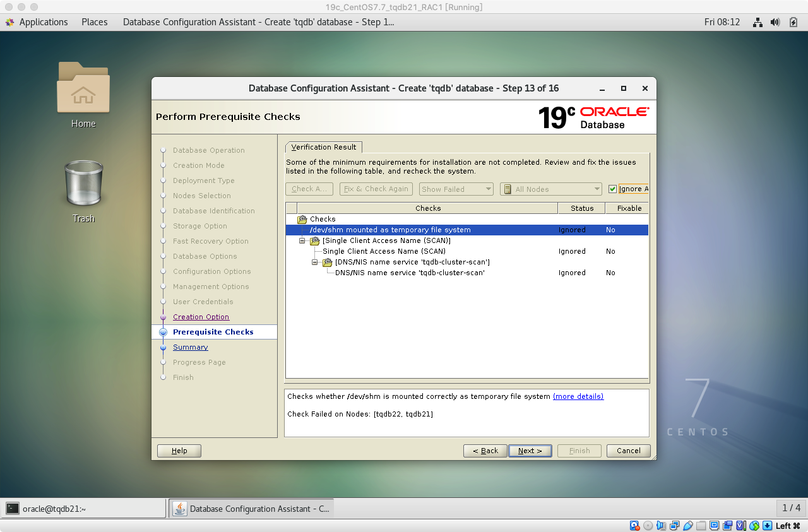
Task: Click the grayed Finish button
Action: click(579, 451)
